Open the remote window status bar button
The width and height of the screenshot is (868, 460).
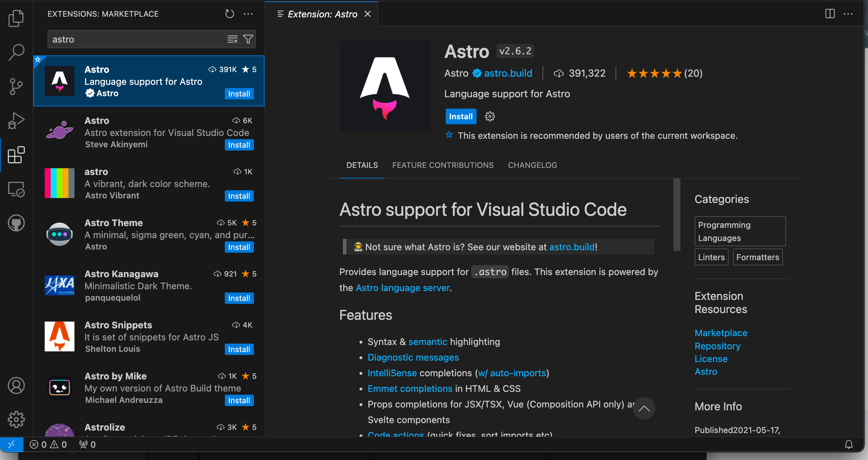(11, 444)
